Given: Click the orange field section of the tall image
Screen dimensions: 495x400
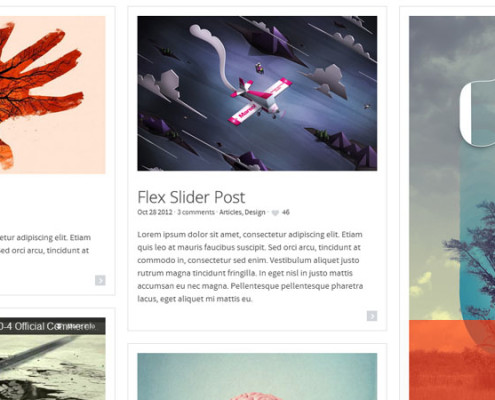Looking at the screenshot, I should pyautogui.click(x=452, y=360).
